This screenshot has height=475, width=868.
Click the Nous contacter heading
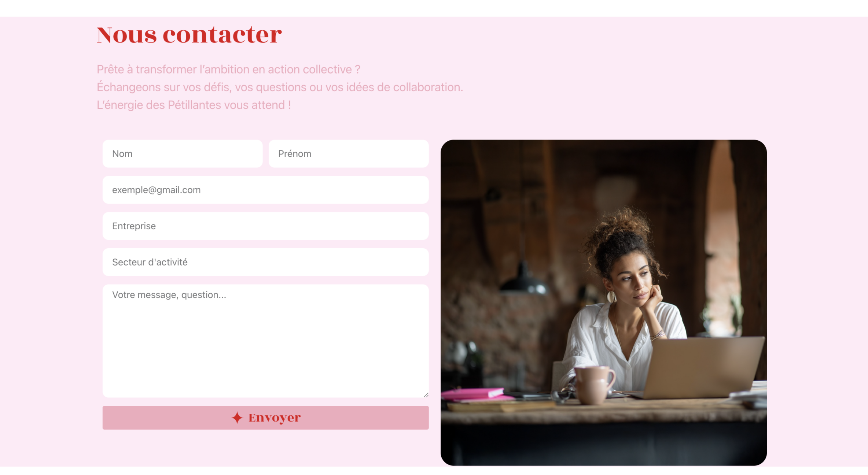pos(189,35)
